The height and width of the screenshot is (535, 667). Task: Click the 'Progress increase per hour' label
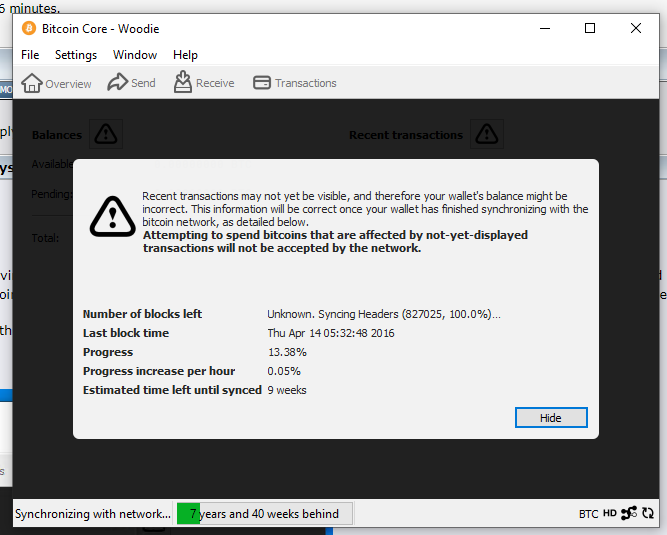pyautogui.click(x=159, y=371)
